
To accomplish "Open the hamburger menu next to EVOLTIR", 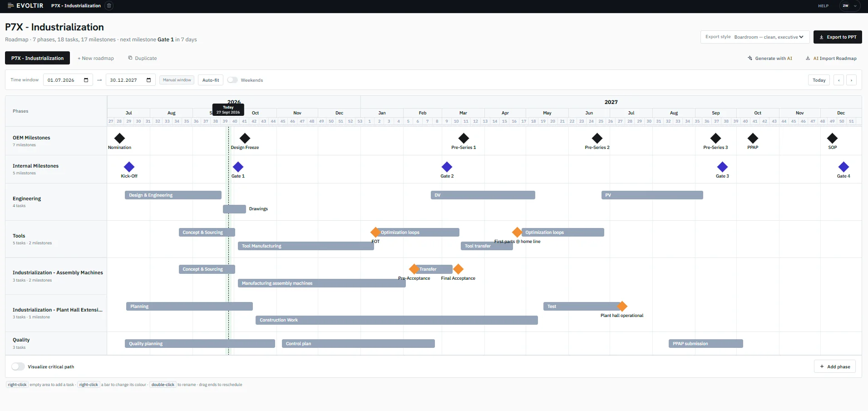I will [x=11, y=5].
